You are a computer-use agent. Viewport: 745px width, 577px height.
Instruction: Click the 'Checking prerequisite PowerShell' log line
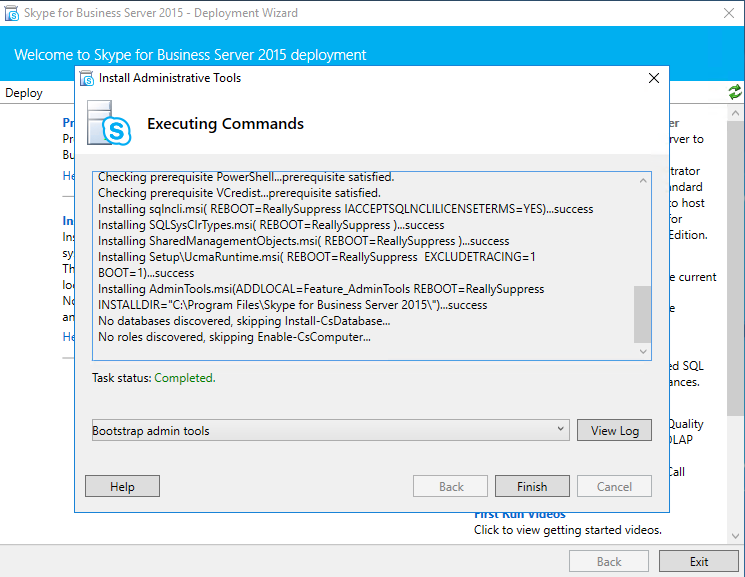tap(246, 177)
